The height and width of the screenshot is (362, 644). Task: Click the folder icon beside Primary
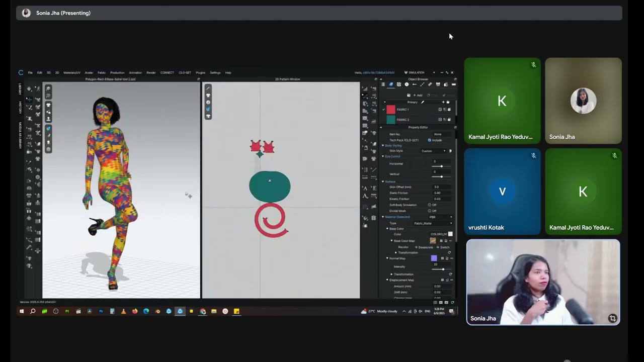pos(448,102)
